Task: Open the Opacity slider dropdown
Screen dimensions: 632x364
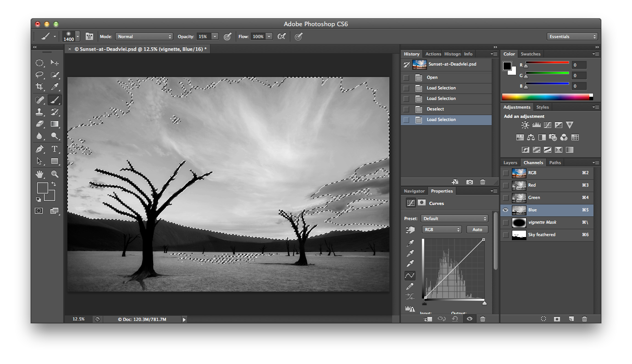Action: [x=215, y=36]
